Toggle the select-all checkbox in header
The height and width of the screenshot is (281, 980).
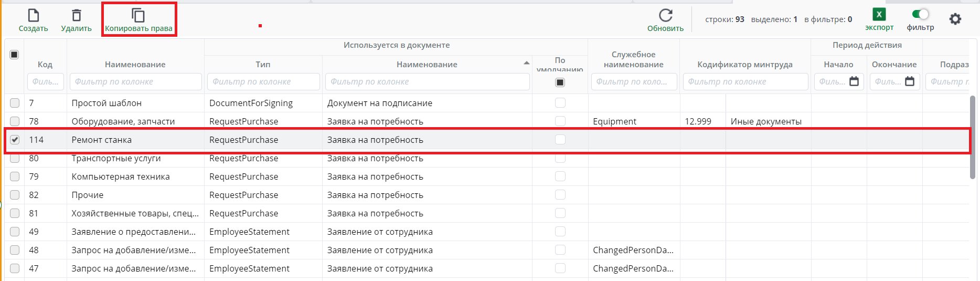point(15,55)
